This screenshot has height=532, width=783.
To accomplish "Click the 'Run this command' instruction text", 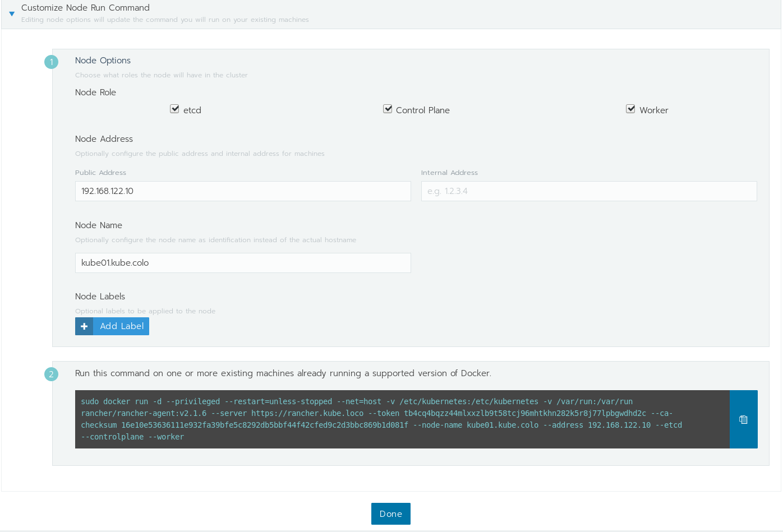I will point(283,373).
